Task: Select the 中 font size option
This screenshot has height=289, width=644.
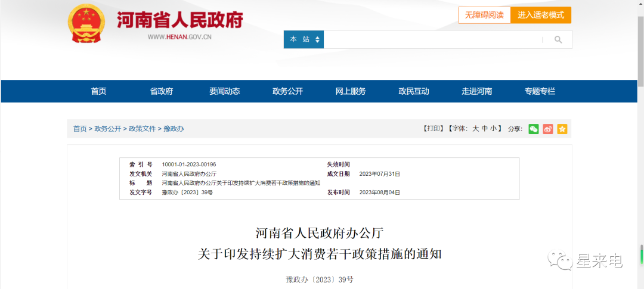Action: [x=485, y=129]
